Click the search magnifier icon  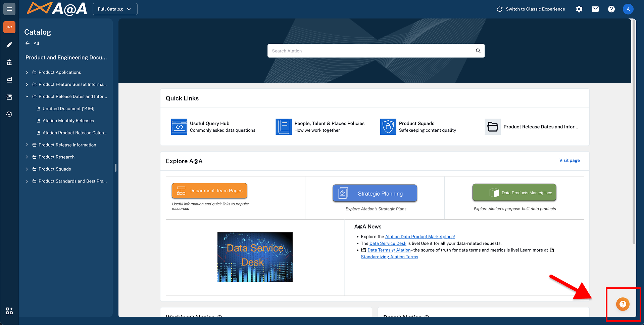tap(478, 51)
